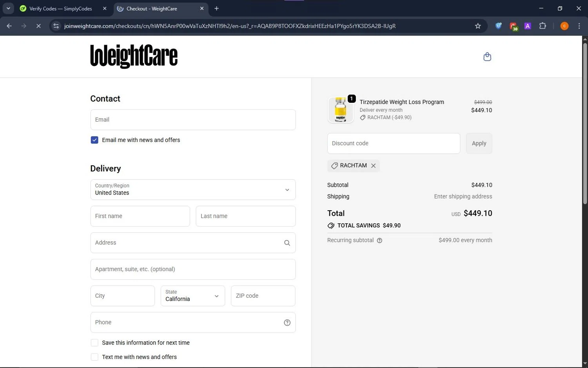
Task: Open the State dropdown showing California
Action: (193, 296)
